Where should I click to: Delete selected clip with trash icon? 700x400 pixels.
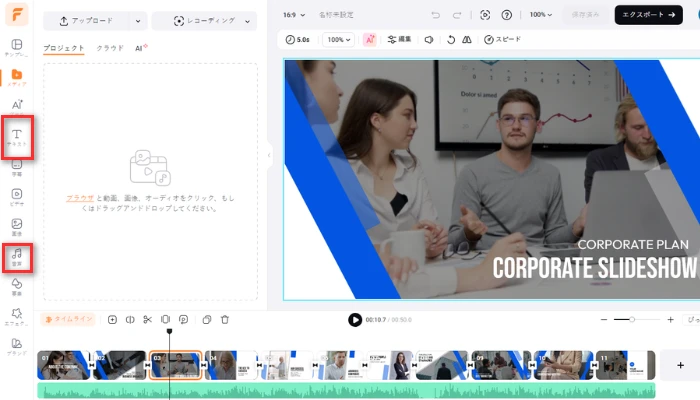coord(225,320)
